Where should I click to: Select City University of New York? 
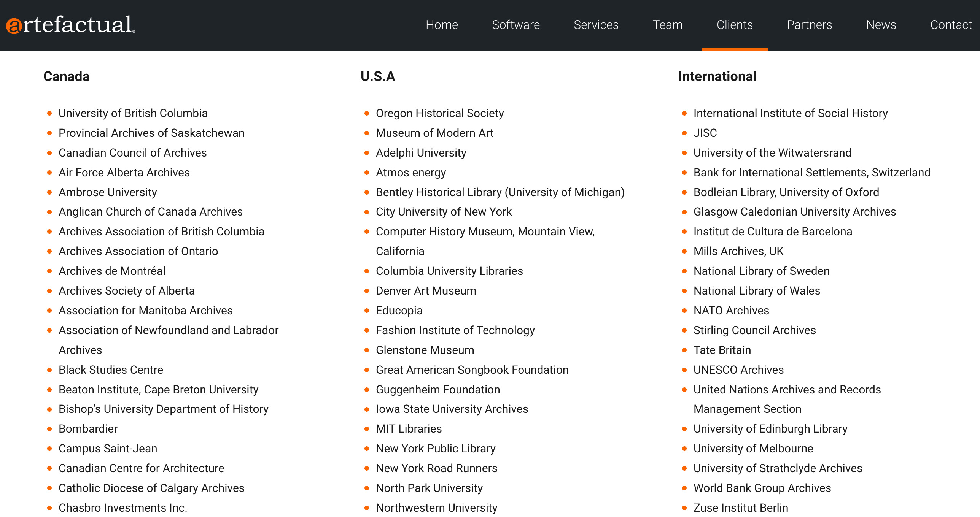[x=444, y=212]
